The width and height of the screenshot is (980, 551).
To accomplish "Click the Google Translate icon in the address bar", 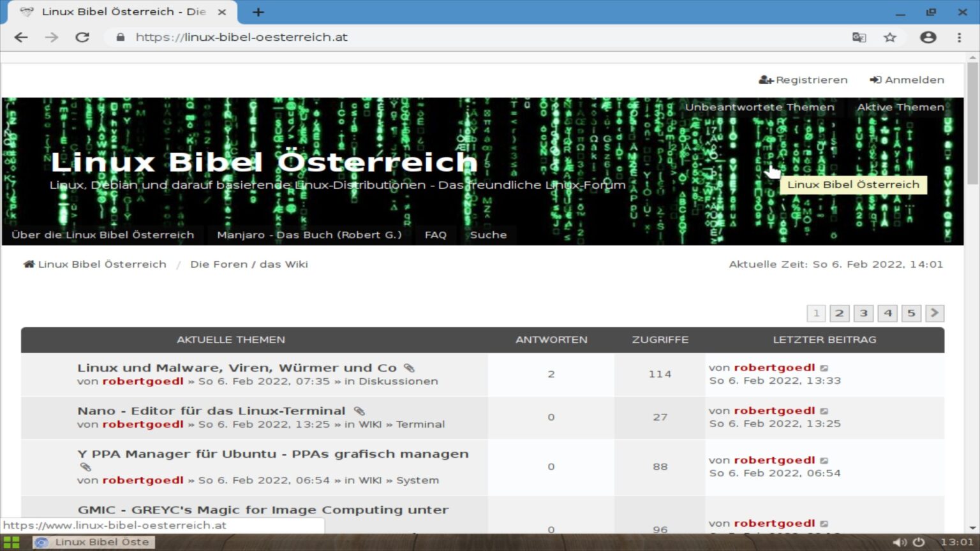I will click(860, 37).
